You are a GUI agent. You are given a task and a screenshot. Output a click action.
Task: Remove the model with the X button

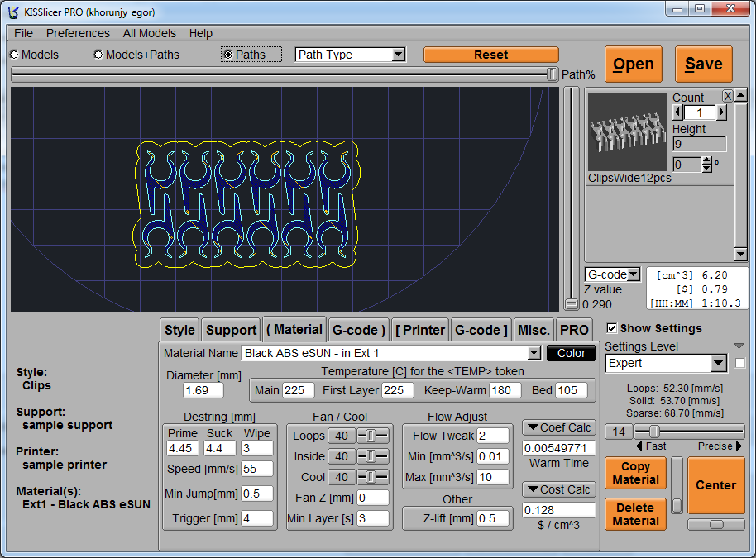[728, 96]
